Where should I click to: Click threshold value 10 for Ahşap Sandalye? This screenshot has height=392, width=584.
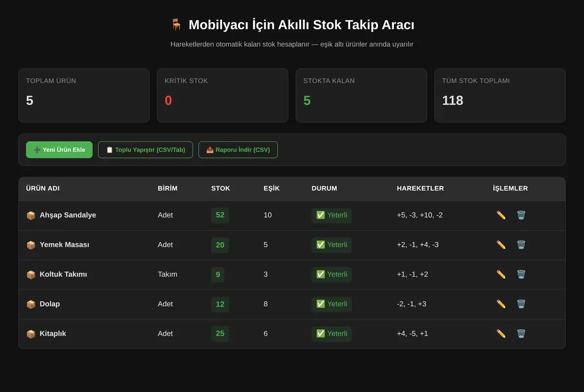pyautogui.click(x=268, y=215)
